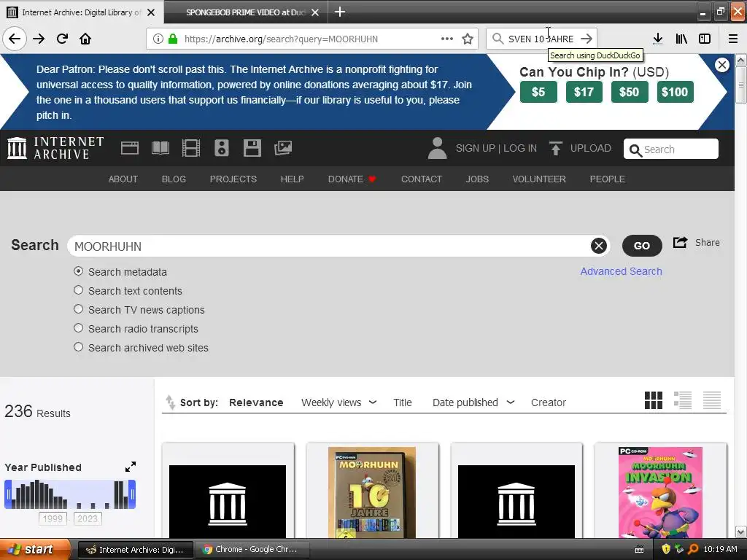Bookmark this page with the star
Image resolution: width=747 pixels, height=560 pixels.
point(468,39)
